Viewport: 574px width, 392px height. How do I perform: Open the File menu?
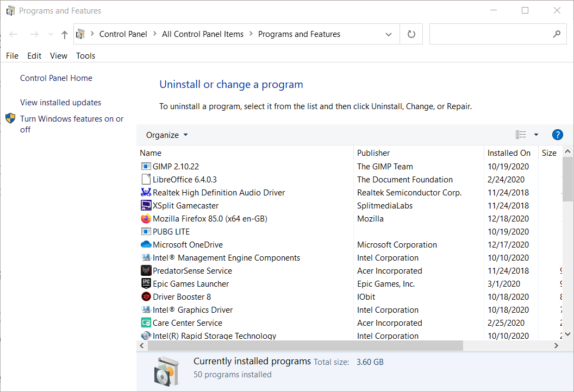[12, 55]
